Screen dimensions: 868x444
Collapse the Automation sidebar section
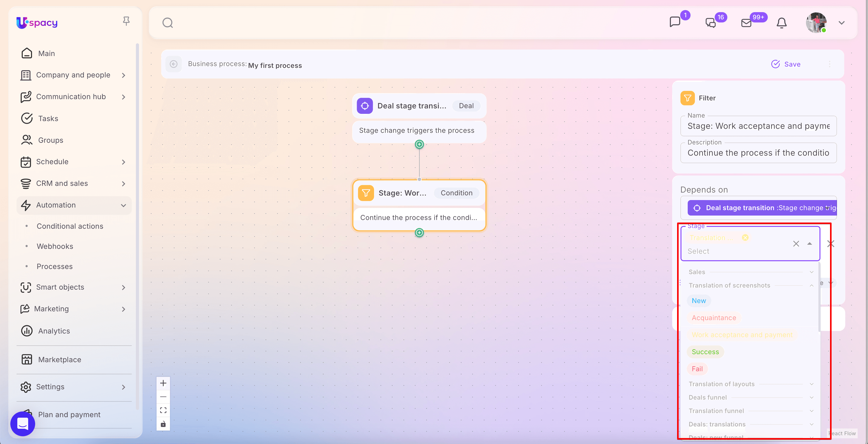pos(123,205)
